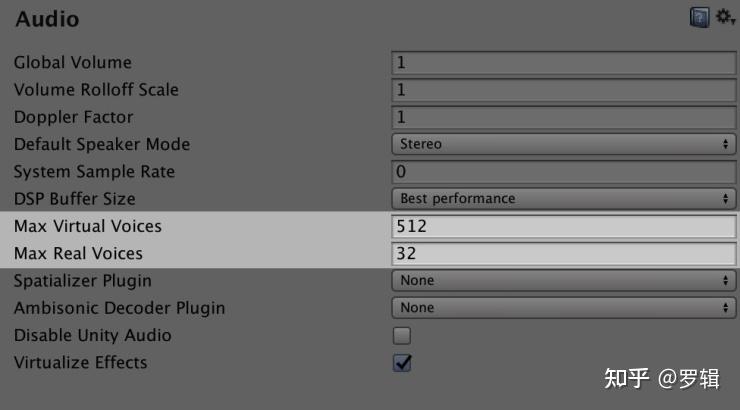Image resolution: width=740 pixels, height=410 pixels.
Task: Enable the Disable Unity Audio checkbox
Action: tap(402, 335)
